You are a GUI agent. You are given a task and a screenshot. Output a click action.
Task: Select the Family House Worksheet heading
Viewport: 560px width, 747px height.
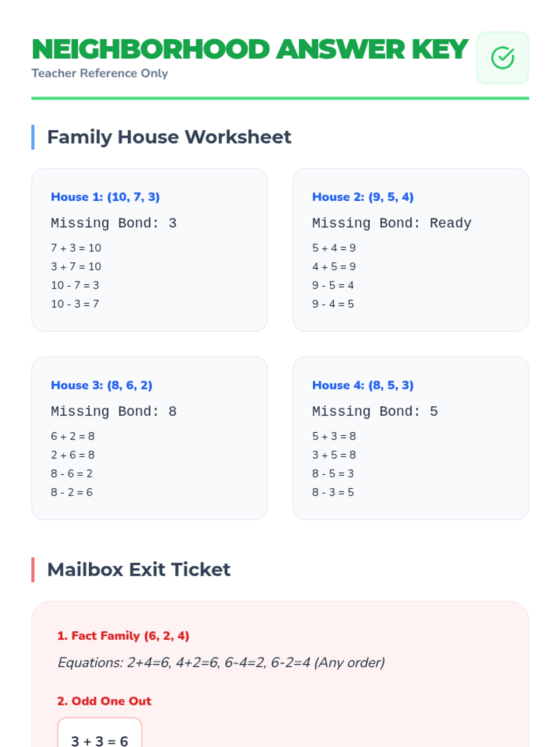169,137
